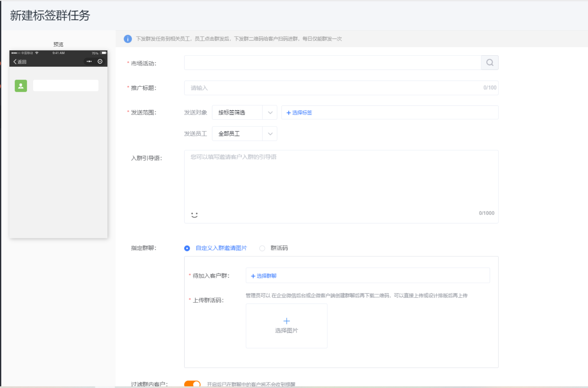The width and height of the screenshot is (588, 388).
Task: Click into the 入群引导语 text area
Action: coord(341,186)
